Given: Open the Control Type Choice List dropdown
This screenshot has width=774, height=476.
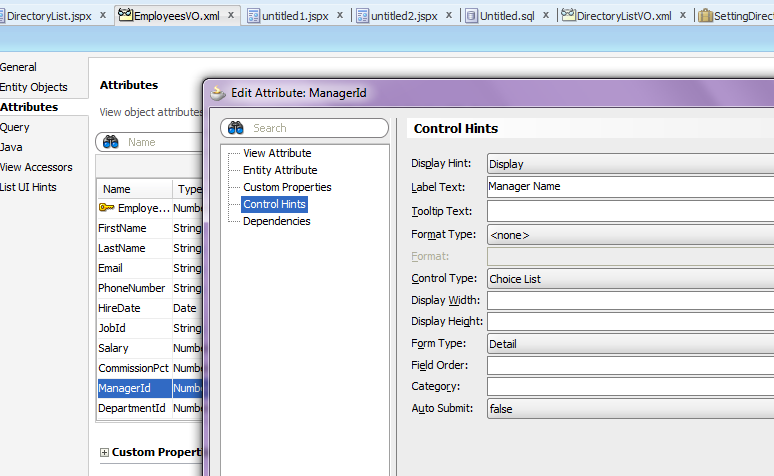Looking at the screenshot, I should [630, 279].
